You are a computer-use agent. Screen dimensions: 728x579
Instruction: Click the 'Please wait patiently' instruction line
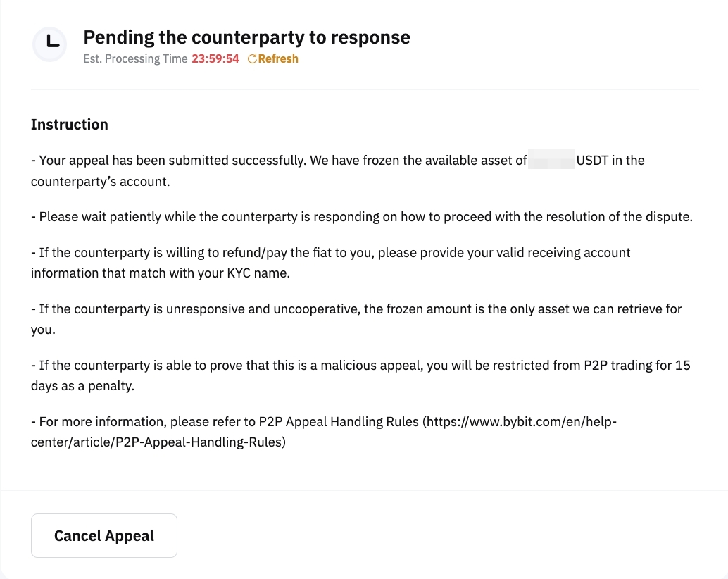click(362, 216)
